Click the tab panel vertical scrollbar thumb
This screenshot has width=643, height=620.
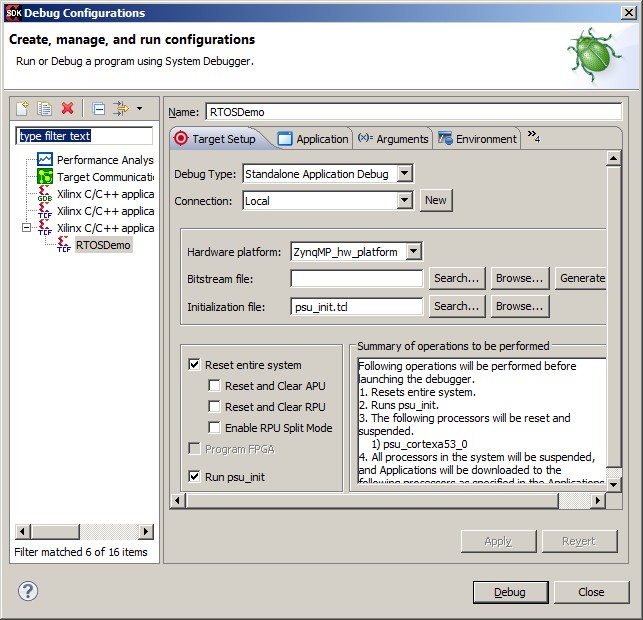pos(613,316)
